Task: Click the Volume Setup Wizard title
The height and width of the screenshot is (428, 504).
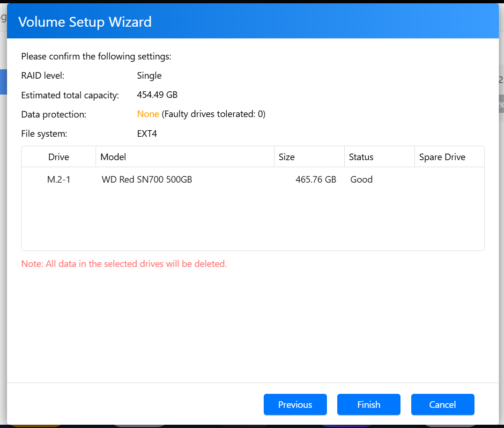Action: 85,22
